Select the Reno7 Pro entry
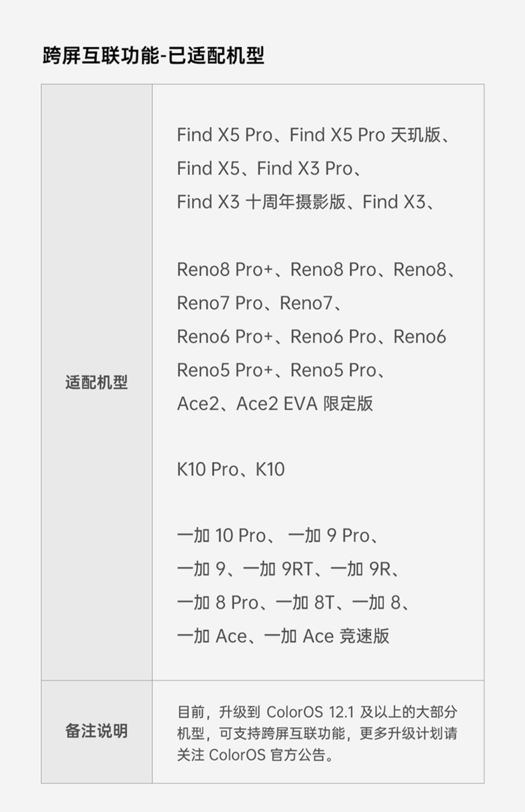Image resolution: width=525 pixels, height=812 pixels. click(219, 303)
